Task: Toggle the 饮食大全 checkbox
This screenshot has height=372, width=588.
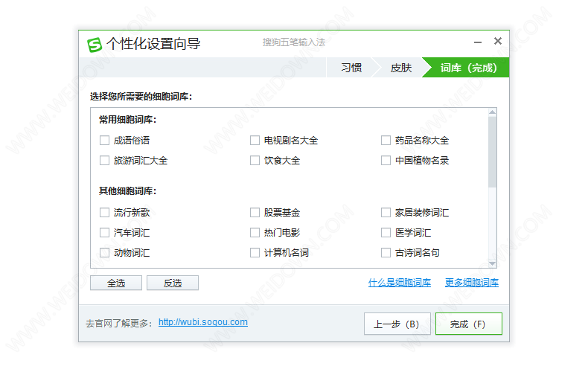Action: [x=255, y=161]
